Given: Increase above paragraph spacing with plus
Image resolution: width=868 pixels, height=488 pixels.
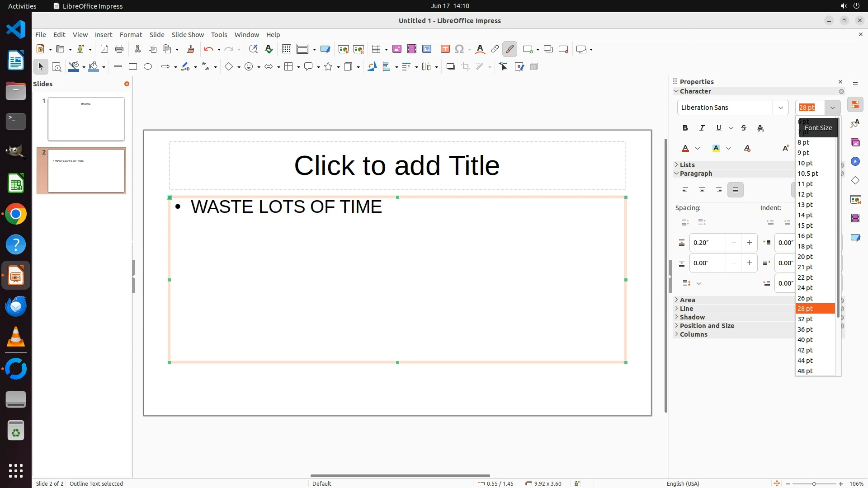Looking at the screenshot, I should (749, 243).
